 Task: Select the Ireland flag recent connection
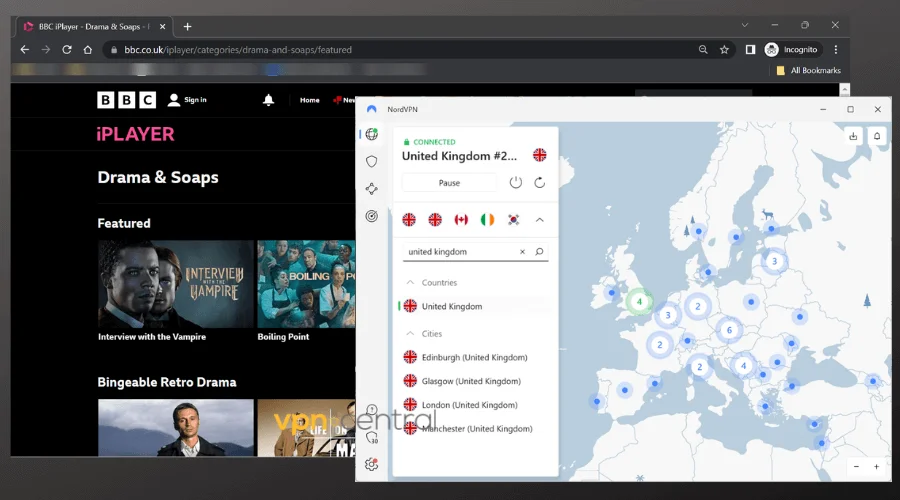point(487,220)
